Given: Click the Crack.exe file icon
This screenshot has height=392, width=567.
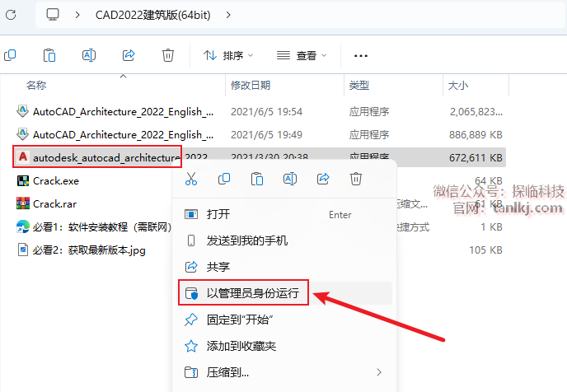Looking at the screenshot, I should click(x=23, y=180).
